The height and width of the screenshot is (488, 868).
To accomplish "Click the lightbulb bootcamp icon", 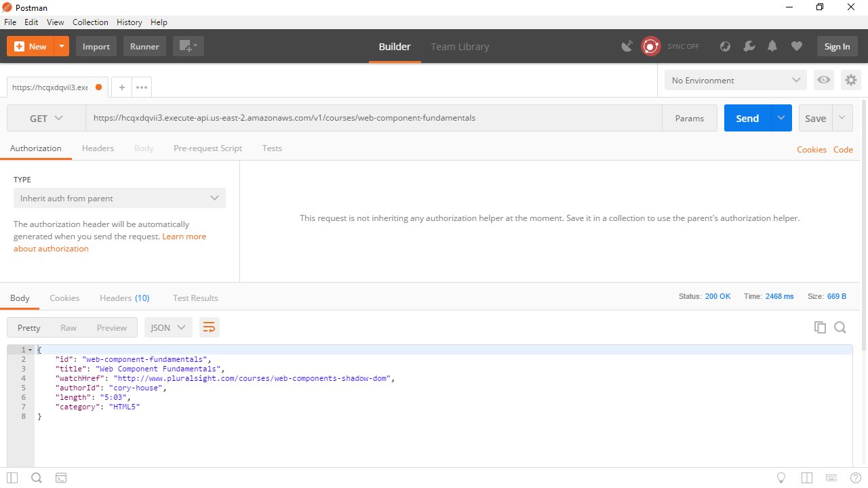I will tap(781, 478).
